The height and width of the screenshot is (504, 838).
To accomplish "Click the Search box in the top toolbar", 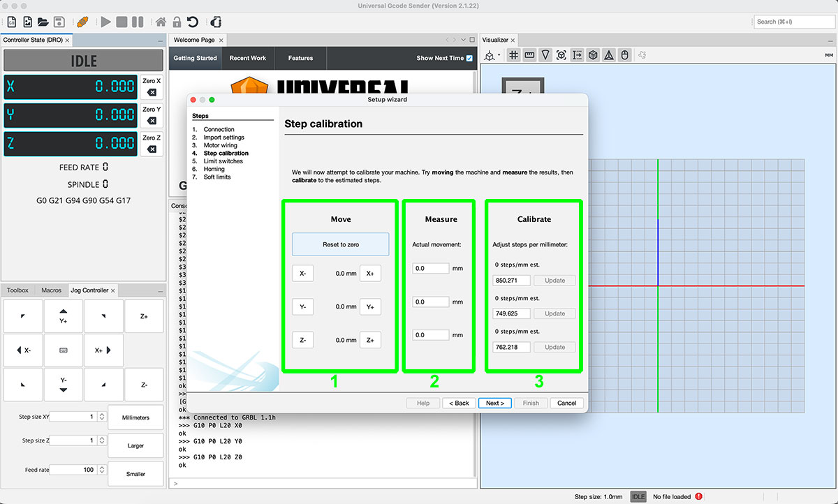I will [795, 22].
